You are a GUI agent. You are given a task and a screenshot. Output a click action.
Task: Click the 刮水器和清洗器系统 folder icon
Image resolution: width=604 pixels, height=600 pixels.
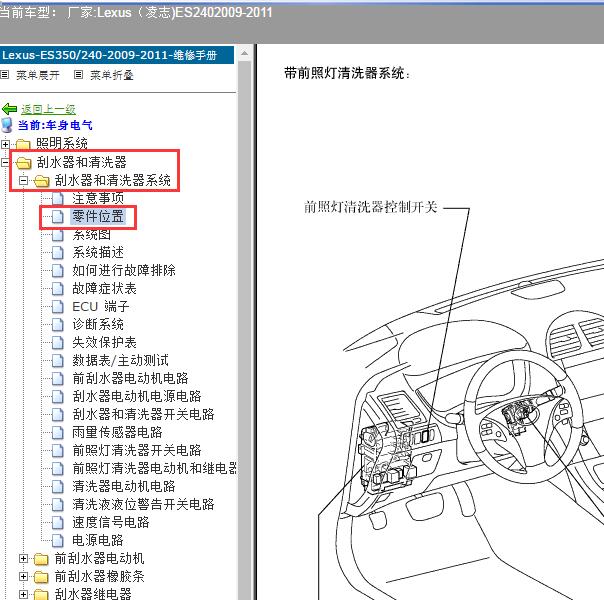41,180
